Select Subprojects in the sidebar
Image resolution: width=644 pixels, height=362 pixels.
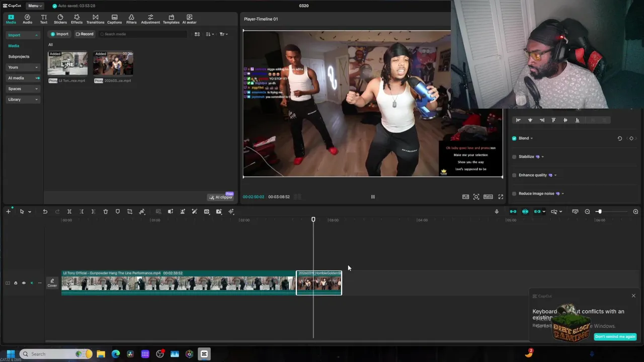tap(19, 57)
